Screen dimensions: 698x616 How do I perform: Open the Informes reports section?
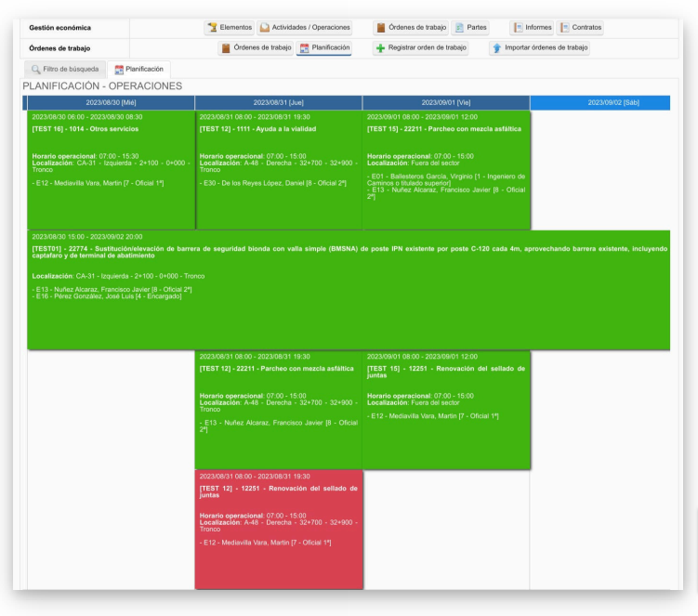[532, 28]
